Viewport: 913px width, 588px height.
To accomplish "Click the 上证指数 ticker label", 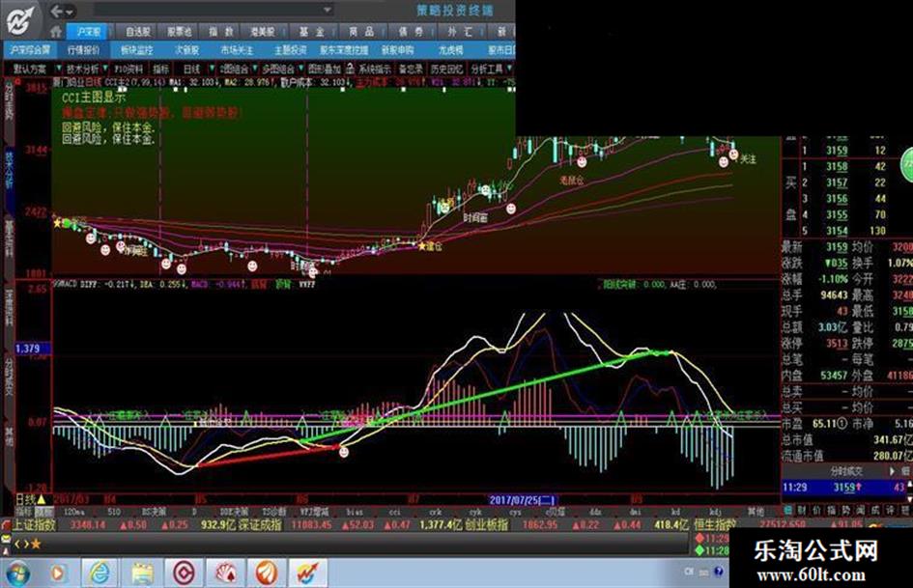I will click(x=35, y=524).
